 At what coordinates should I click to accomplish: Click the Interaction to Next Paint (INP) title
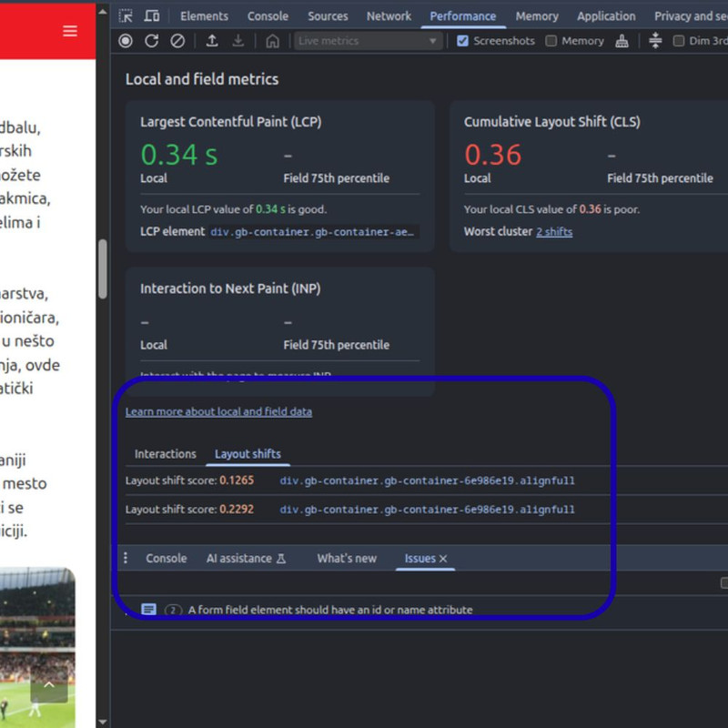(230, 288)
